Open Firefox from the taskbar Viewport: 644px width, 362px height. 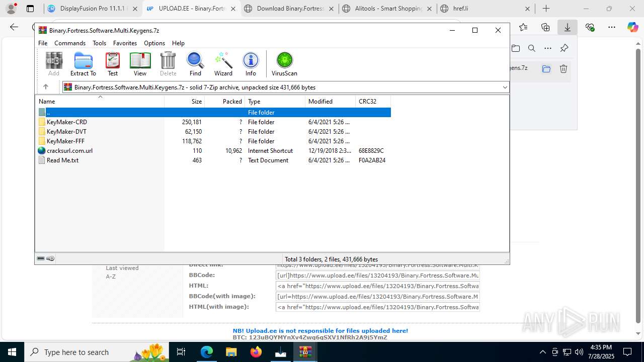pos(256,352)
